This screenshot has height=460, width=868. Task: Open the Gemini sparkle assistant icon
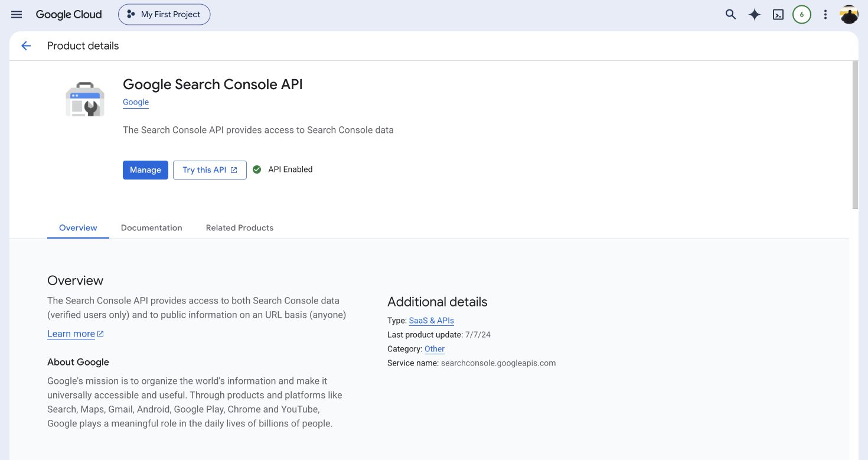(754, 15)
